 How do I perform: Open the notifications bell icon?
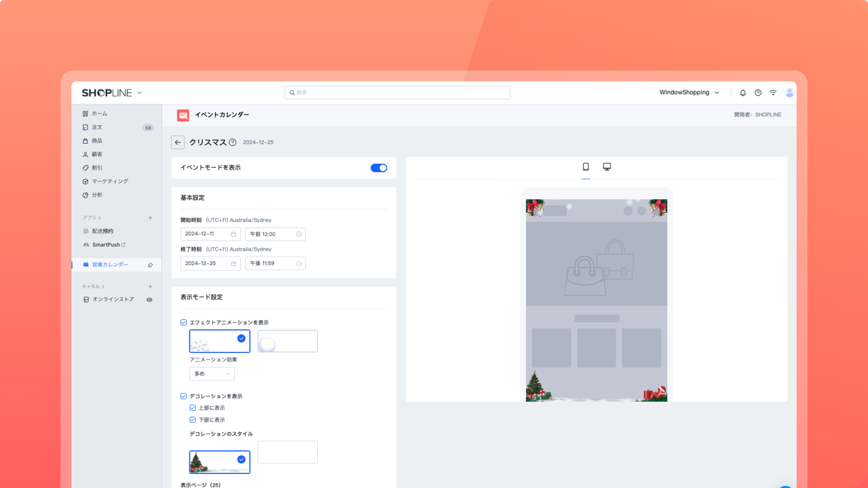click(743, 93)
